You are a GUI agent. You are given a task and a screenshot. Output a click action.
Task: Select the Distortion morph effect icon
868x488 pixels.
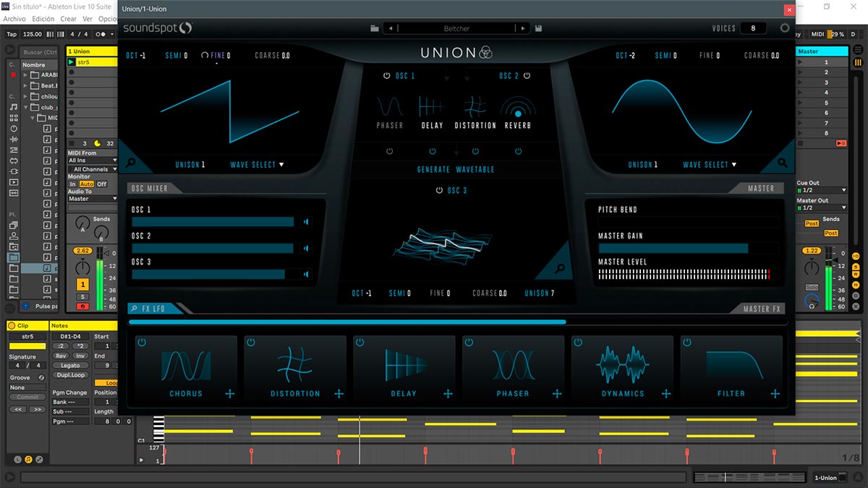475,107
